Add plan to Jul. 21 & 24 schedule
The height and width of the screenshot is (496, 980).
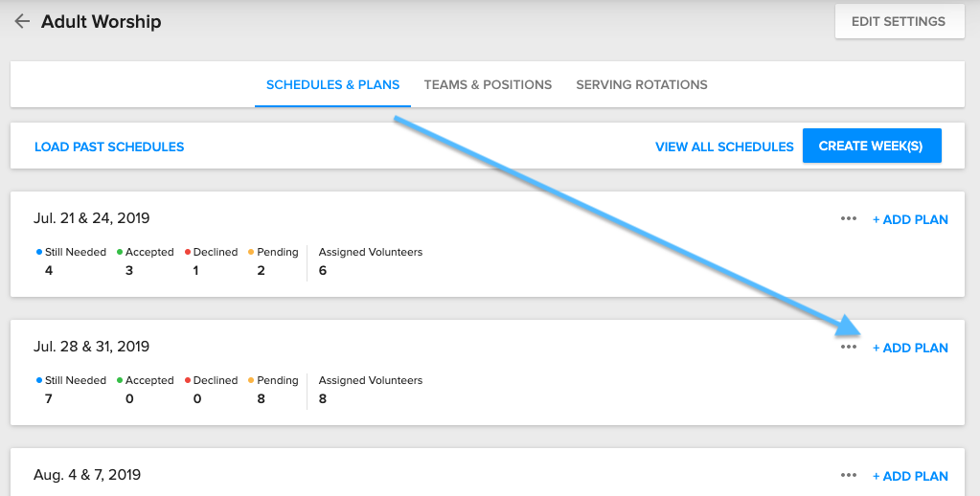click(x=910, y=220)
